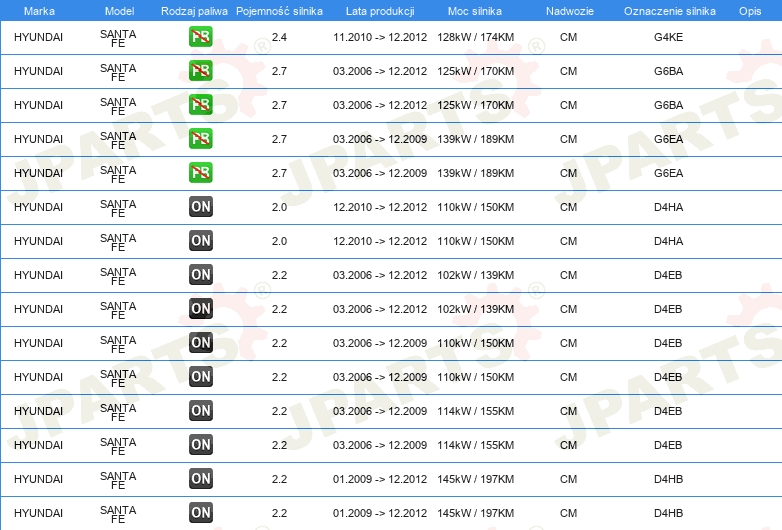This screenshot has width=782, height=530.
Task: Click the Opis column header
Action: pos(750,11)
